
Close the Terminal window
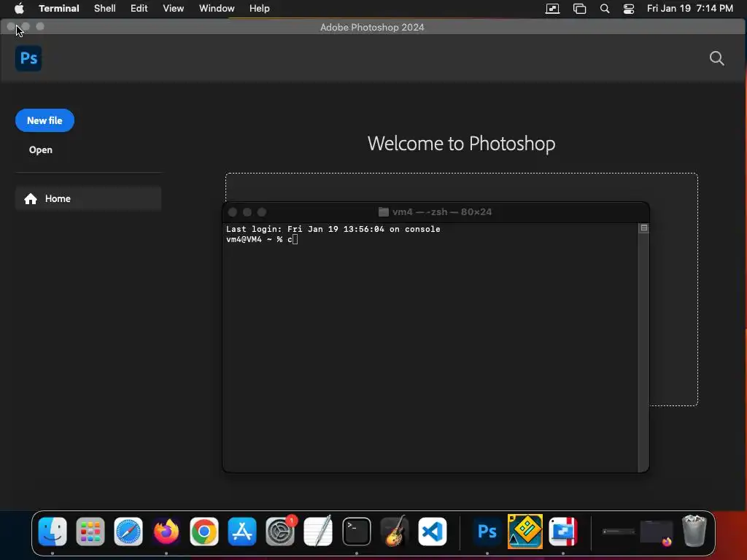point(233,212)
